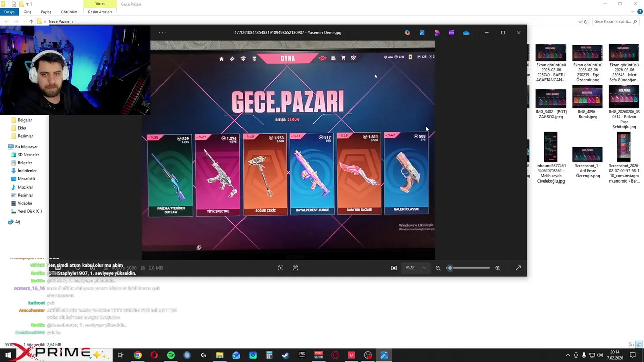Select IMG_4896 - Burak.jpeg file
Screen dimensions: 644x362
[587, 103]
